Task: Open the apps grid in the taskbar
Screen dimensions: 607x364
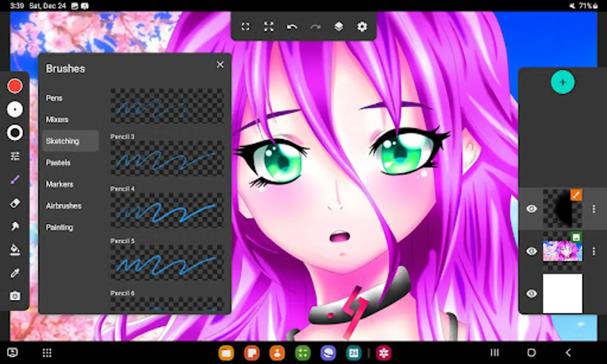Action: 47,353
